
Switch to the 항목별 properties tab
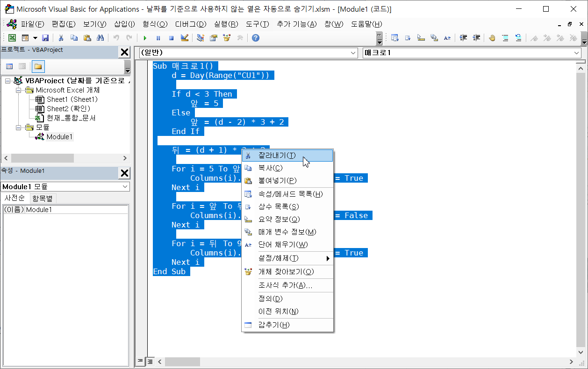pyautogui.click(x=43, y=198)
